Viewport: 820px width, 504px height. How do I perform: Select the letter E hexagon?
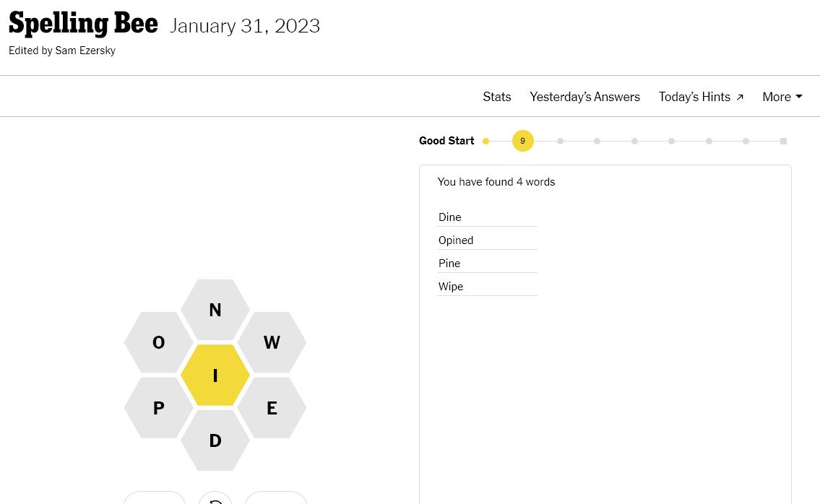point(272,407)
